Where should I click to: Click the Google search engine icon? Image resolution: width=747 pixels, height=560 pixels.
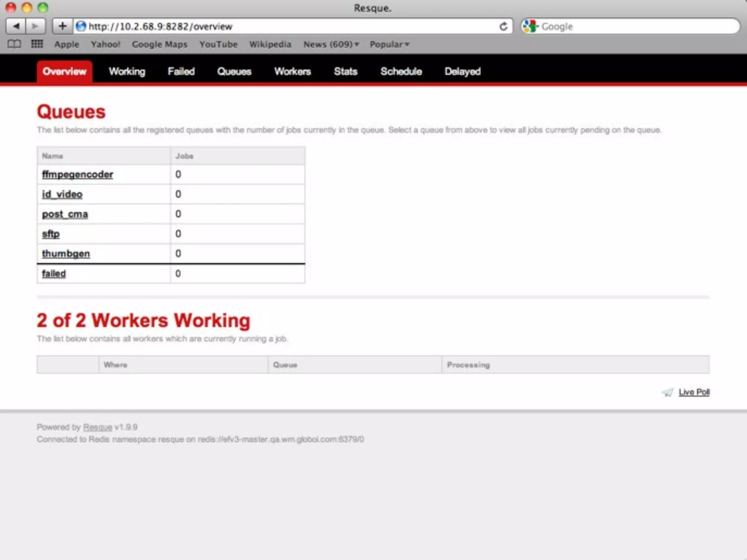tap(530, 26)
